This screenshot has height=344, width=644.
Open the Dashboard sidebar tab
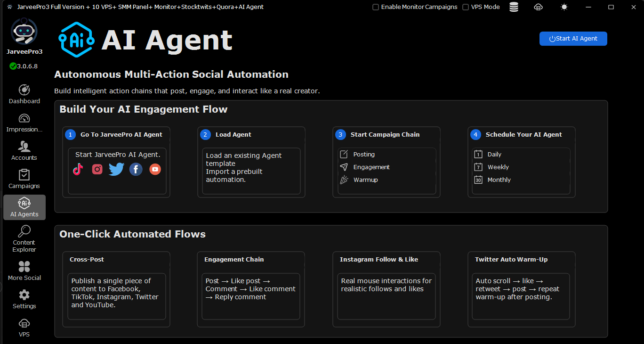(24, 94)
